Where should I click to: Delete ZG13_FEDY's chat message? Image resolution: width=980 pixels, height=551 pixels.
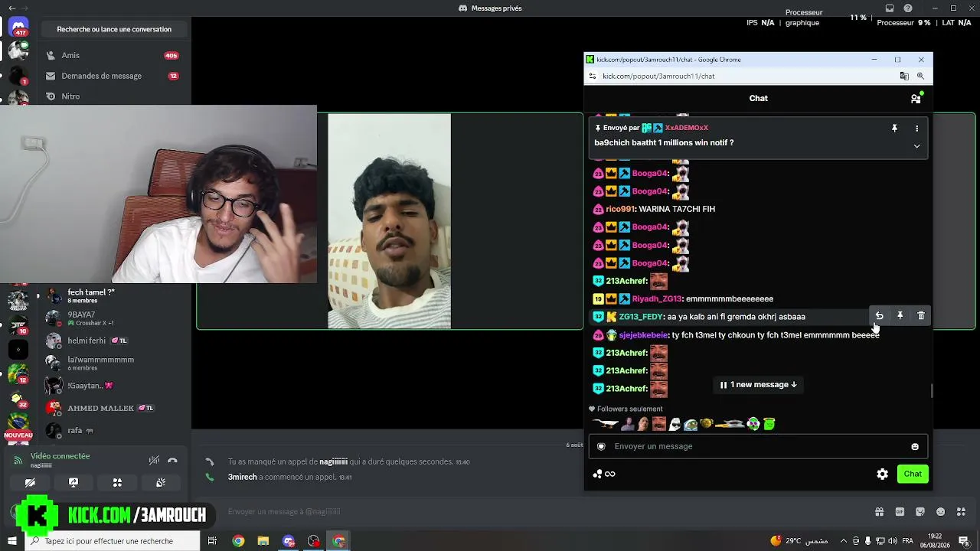(x=921, y=316)
